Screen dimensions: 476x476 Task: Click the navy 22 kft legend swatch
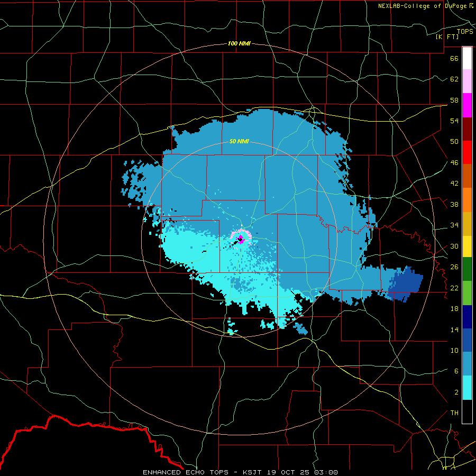click(x=467, y=317)
